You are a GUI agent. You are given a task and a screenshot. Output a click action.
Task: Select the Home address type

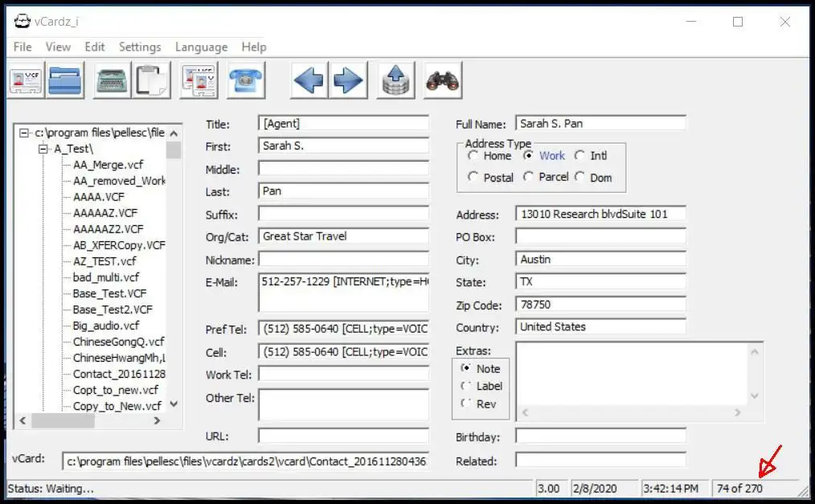(473, 156)
